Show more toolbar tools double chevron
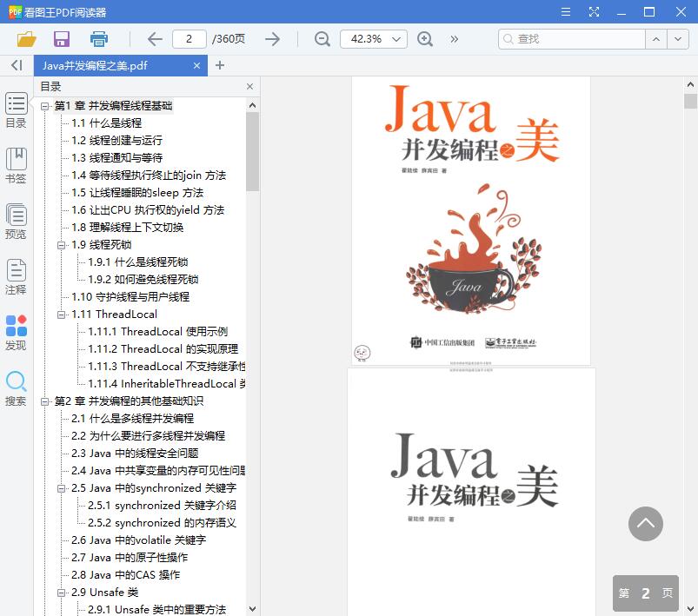The height and width of the screenshot is (616, 698). click(454, 39)
